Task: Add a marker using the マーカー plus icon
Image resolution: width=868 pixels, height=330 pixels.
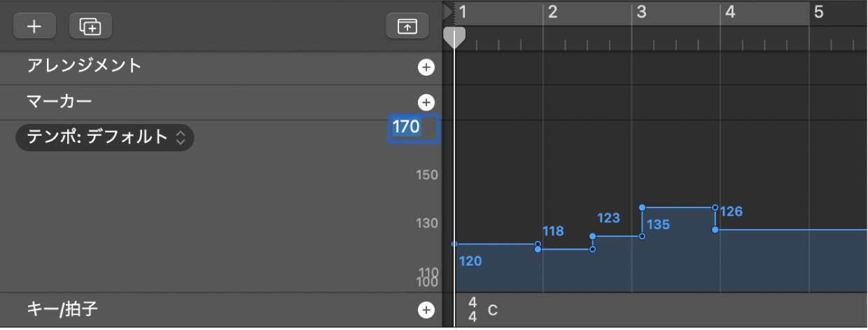Action: (426, 102)
